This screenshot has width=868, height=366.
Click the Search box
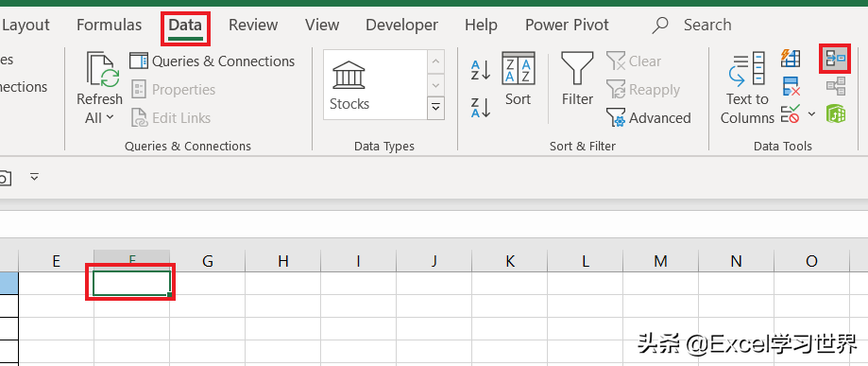point(706,25)
